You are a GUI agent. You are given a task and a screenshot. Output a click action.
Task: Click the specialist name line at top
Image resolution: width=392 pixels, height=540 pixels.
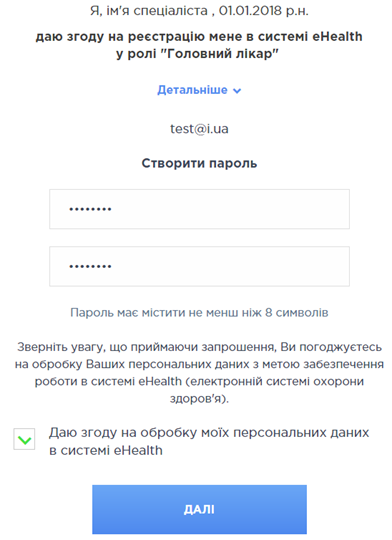pyautogui.click(x=199, y=11)
